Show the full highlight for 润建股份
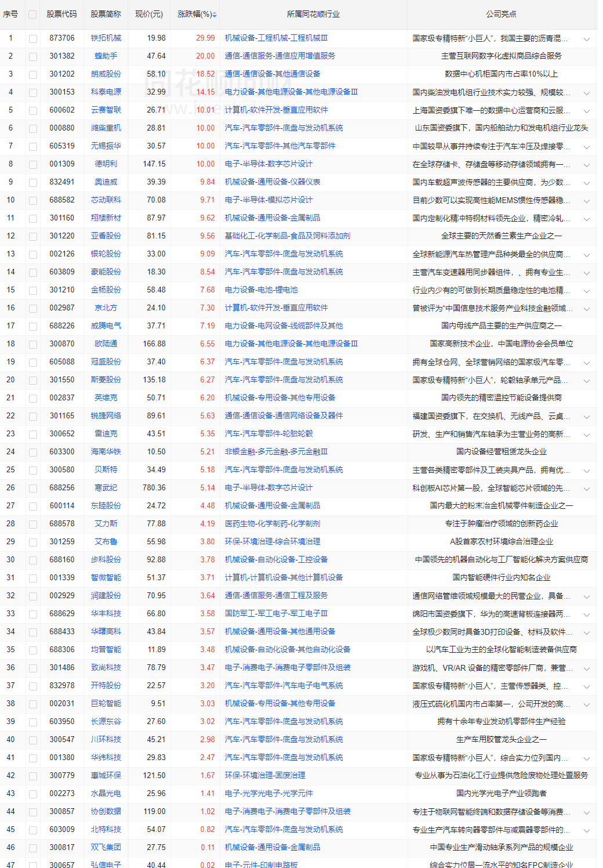Screen dimensions: 603x868 [587, 596]
